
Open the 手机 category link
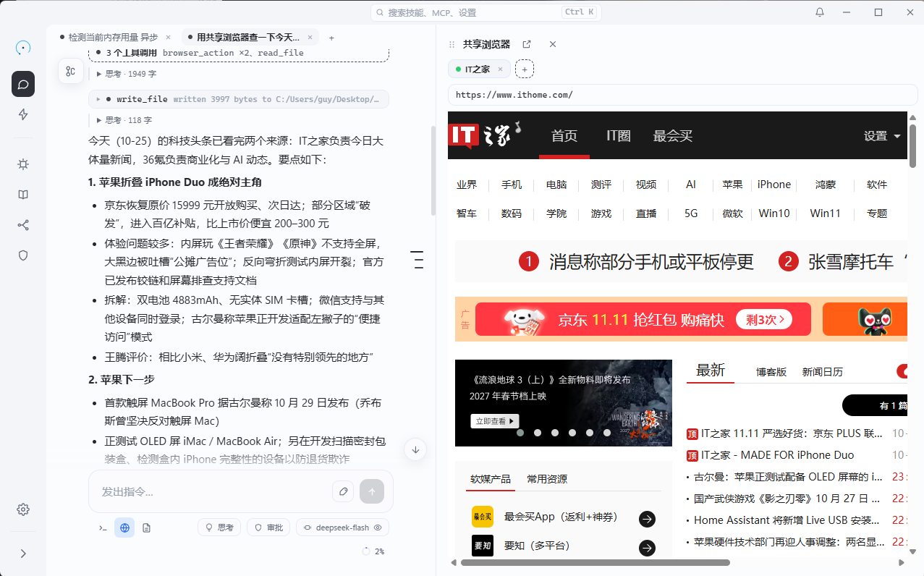pyautogui.click(x=512, y=185)
